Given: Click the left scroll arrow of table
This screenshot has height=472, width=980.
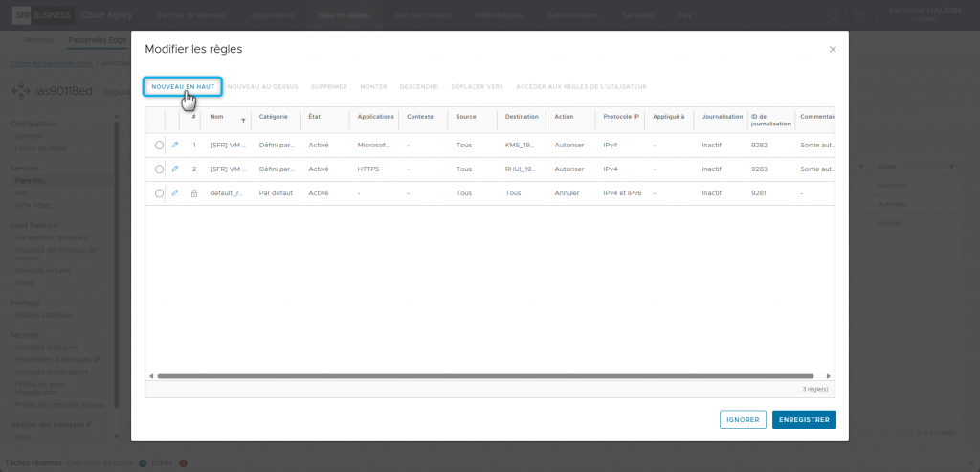Looking at the screenshot, I should coord(150,376).
